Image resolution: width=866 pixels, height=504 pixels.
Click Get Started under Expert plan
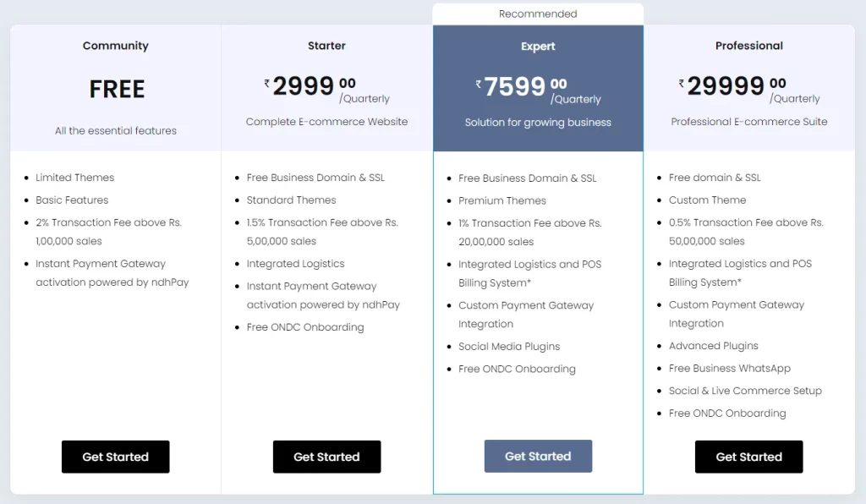pyautogui.click(x=538, y=456)
